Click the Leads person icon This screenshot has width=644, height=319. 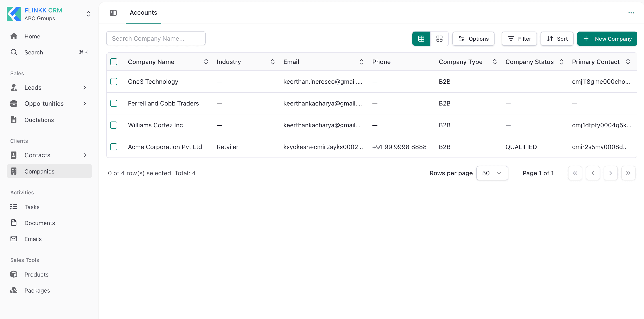(14, 88)
